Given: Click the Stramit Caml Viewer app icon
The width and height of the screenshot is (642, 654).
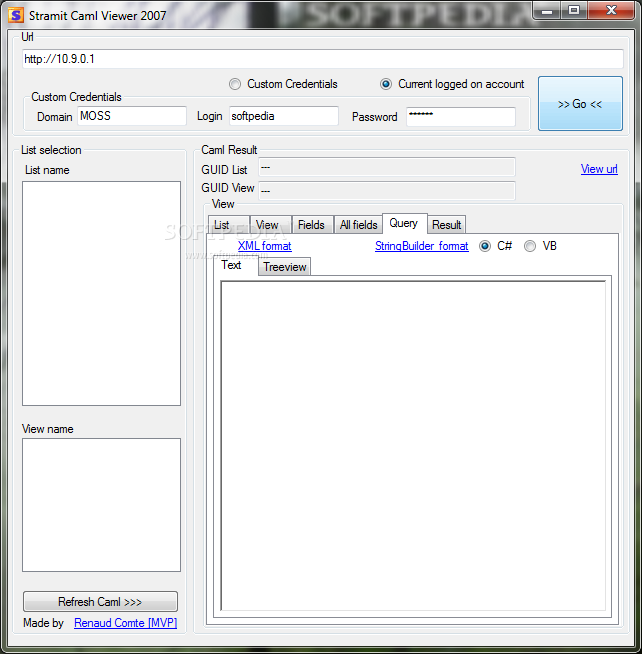Looking at the screenshot, I should point(16,15).
